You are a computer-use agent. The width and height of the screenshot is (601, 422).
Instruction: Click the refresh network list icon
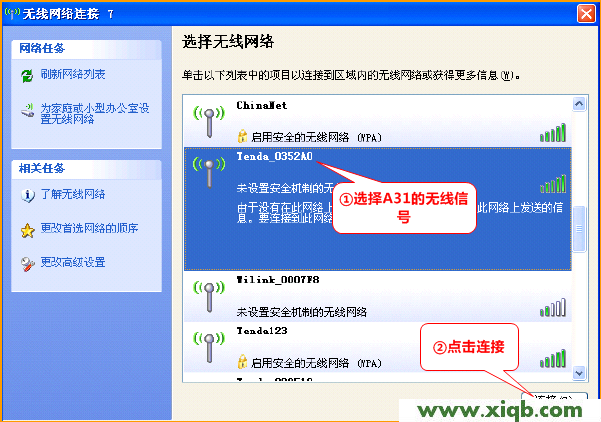point(27,76)
